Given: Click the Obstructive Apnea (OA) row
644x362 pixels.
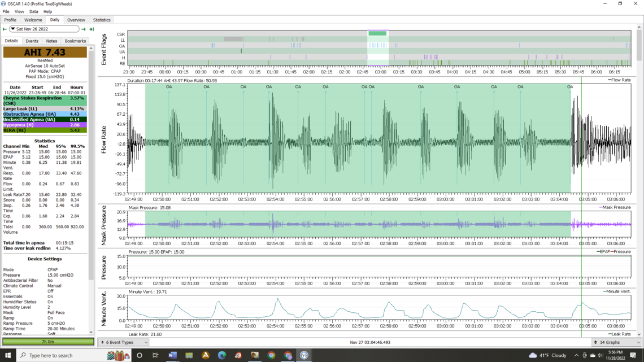Looking at the screenshot, I should click(45, 114).
